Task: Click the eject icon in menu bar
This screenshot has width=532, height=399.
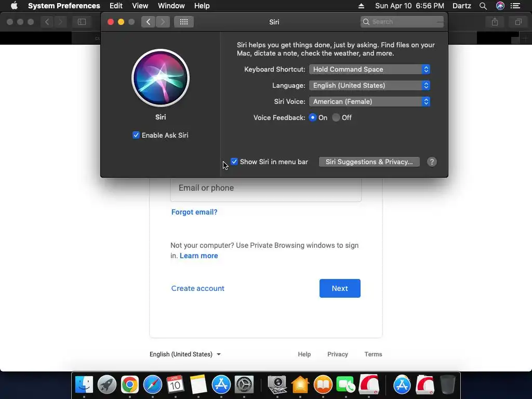Action: click(x=362, y=6)
